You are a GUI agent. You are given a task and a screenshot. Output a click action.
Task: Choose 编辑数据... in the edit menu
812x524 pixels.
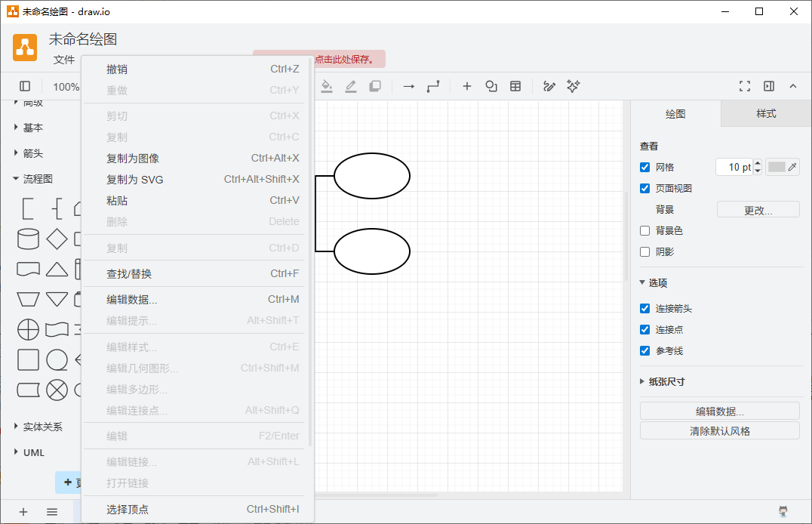[x=197, y=300]
